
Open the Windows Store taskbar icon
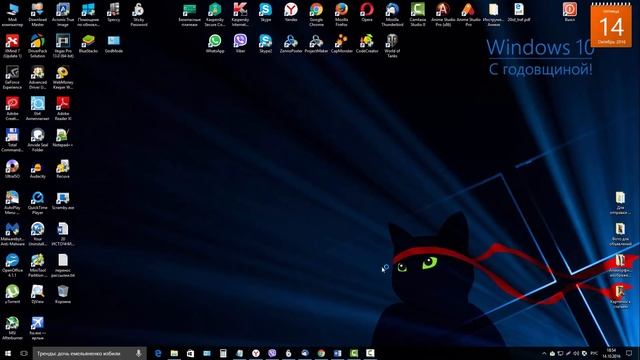[x=191, y=353]
